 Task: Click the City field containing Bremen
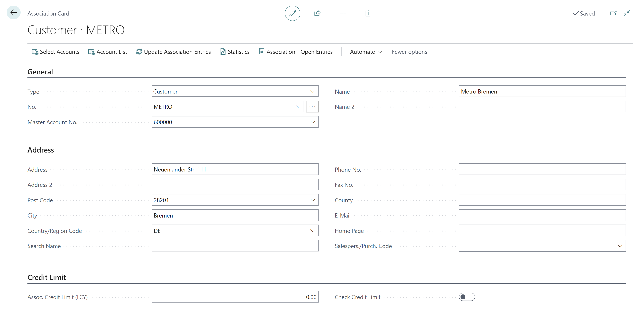click(x=235, y=215)
